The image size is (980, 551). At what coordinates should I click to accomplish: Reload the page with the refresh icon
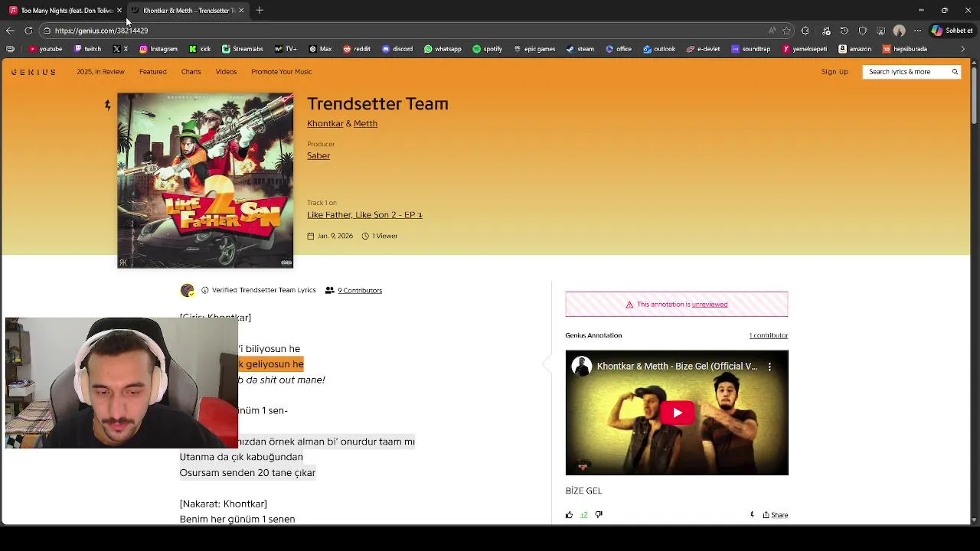pyautogui.click(x=28, y=31)
